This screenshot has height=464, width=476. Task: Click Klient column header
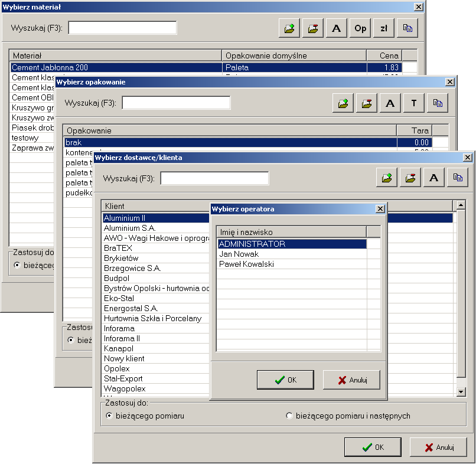(155, 206)
